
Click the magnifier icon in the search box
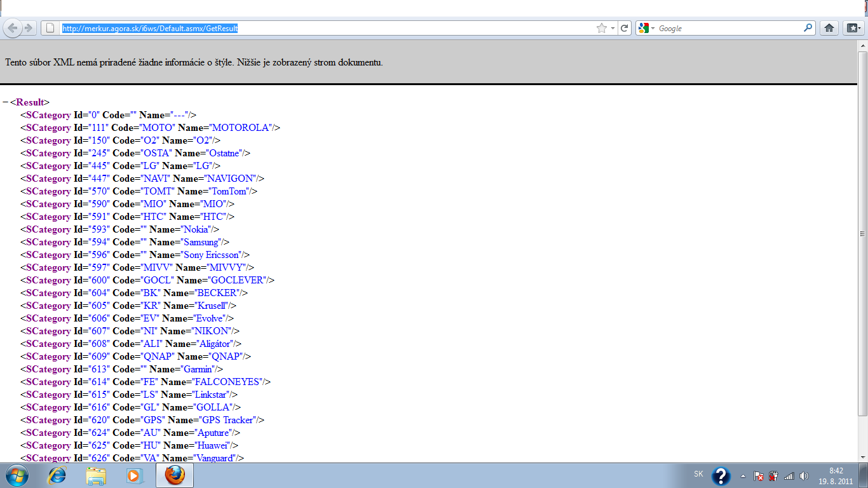tap(808, 28)
